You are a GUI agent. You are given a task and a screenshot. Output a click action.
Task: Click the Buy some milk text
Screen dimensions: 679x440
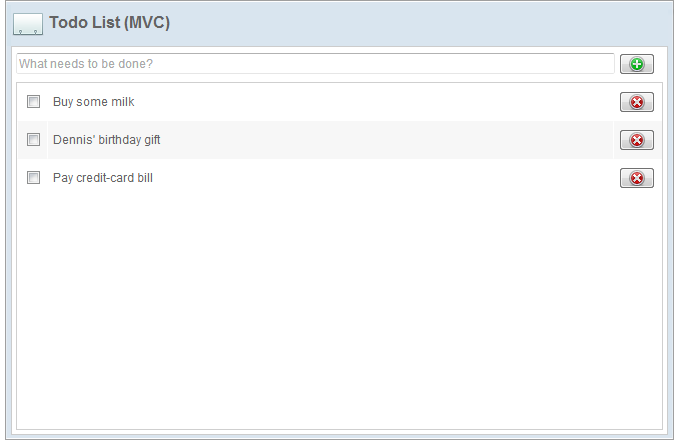tap(93, 102)
